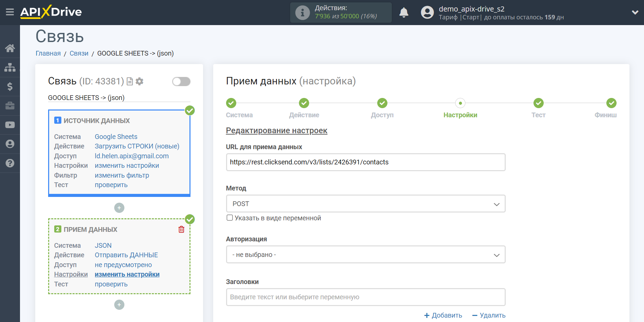Viewport: 644px width, 322px height.
Task: Click the user avatar icon
Action: (x=427, y=13)
